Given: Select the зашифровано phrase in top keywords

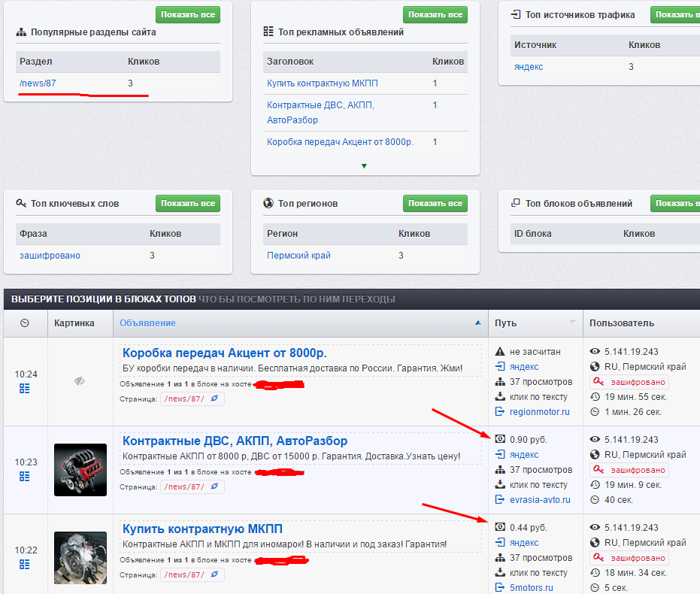Looking at the screenshot, I should [50, 256].
